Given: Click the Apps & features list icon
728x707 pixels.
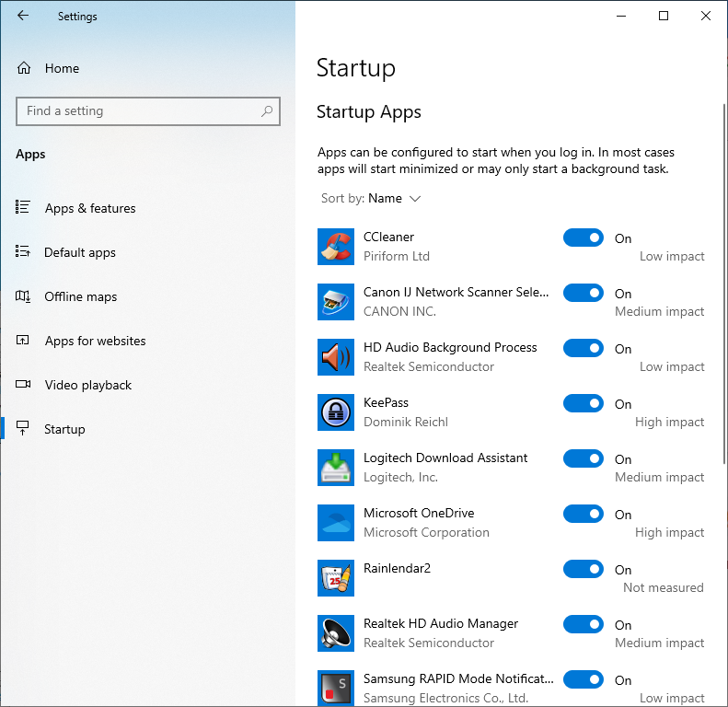Looking at the screenshot, I should click(x=23, y=207).
